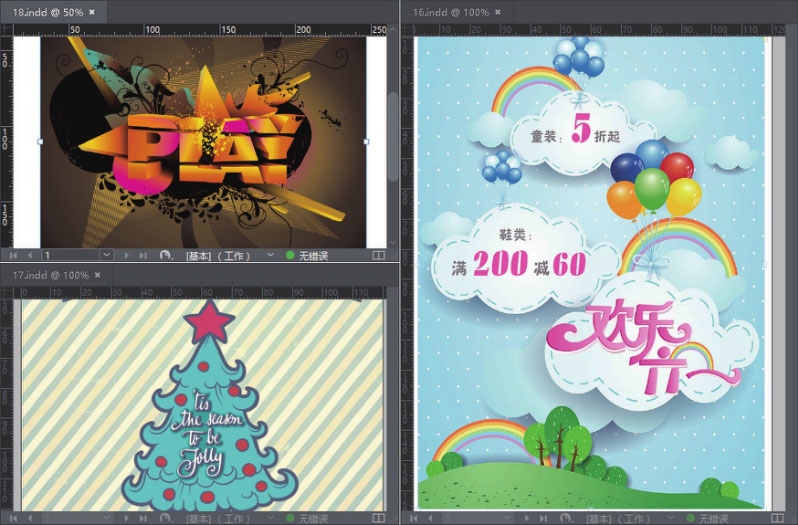Open page number dropdown in 18.indd window

107,256
